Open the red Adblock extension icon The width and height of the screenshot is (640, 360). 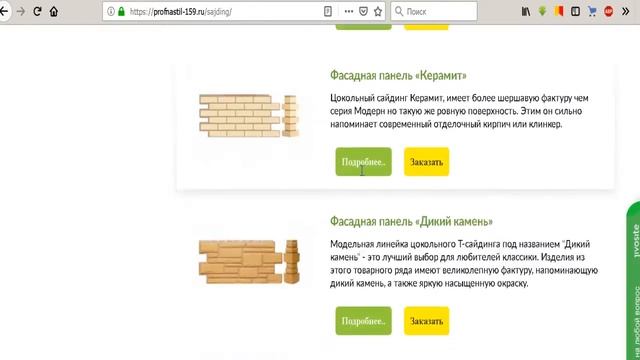[609, 11]
